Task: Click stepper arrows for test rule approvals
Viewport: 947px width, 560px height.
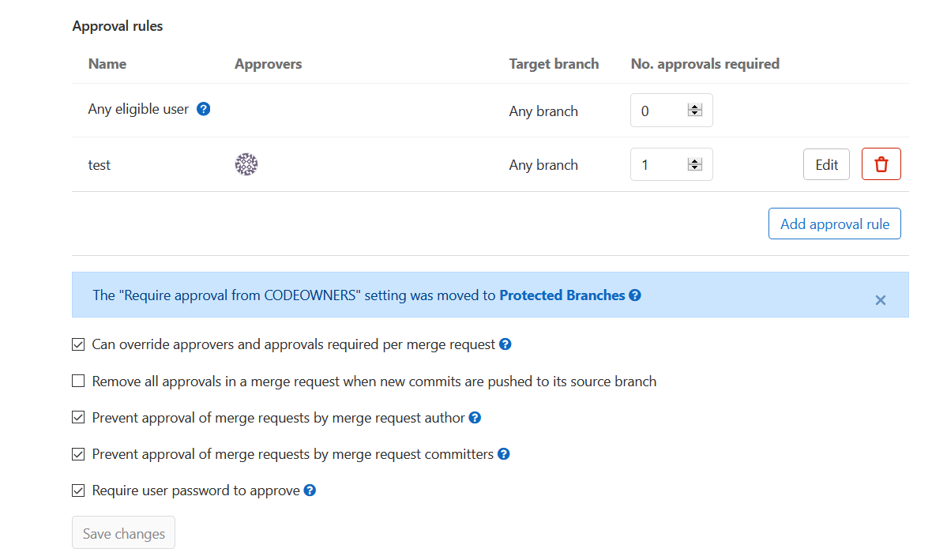Action: click(695, 164)
